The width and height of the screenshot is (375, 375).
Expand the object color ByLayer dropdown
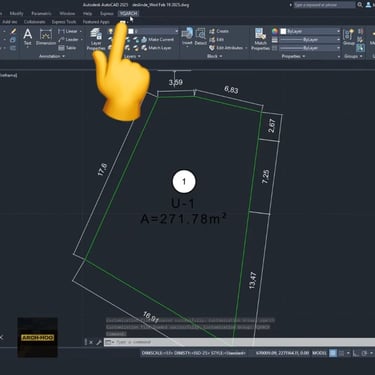tap(310, 31)
